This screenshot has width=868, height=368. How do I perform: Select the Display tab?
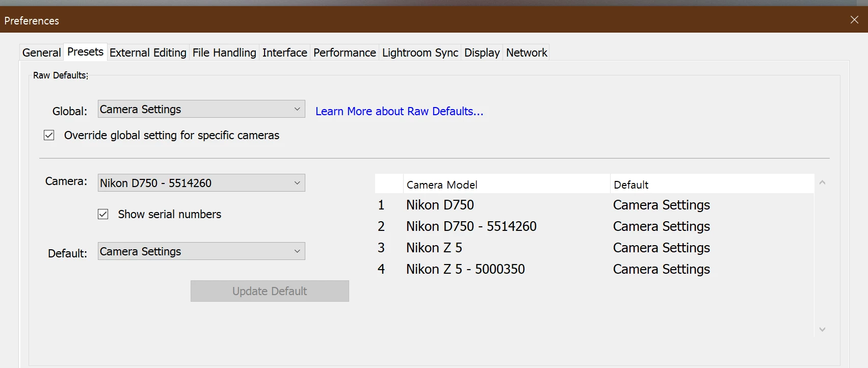click(x=482, y=52)
